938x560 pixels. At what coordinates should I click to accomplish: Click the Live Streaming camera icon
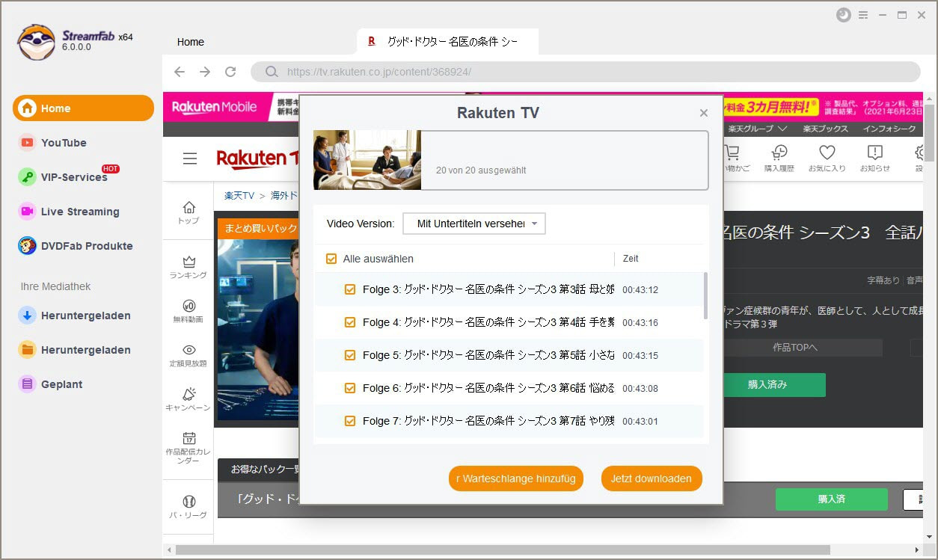coord(27,212)
